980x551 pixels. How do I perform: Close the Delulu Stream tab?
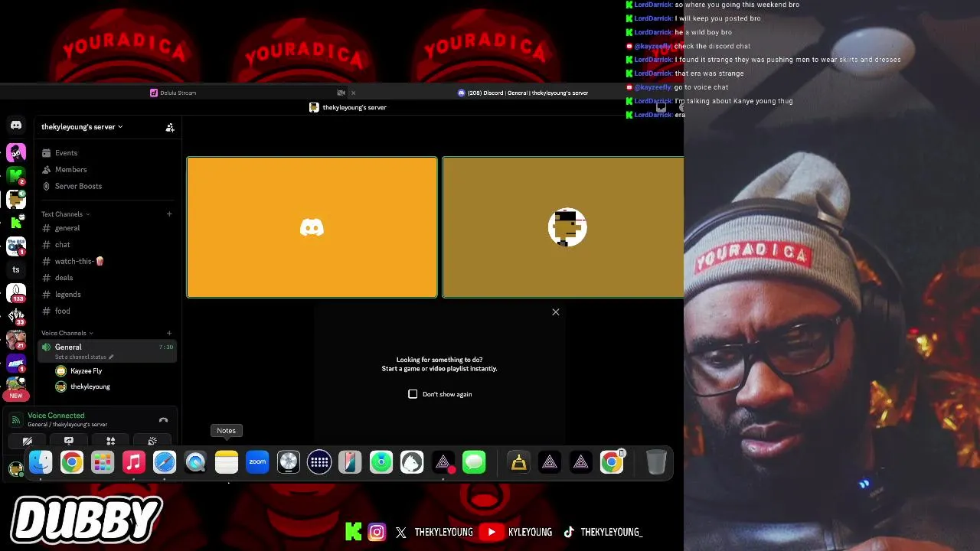tap(353, 93)
